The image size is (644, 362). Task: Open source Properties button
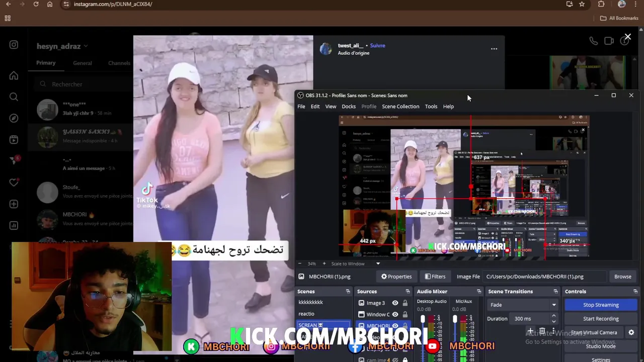pyautogui.click(x=396, y=277)
